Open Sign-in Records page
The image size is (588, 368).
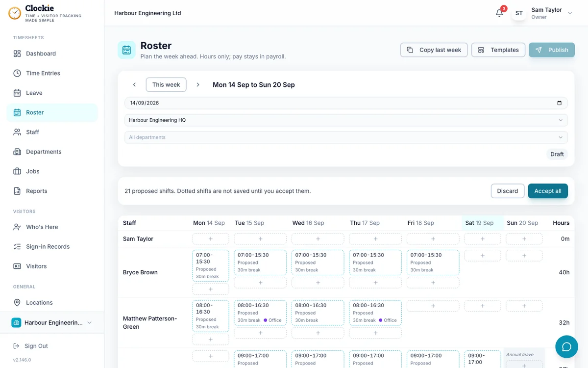point(52,247)
